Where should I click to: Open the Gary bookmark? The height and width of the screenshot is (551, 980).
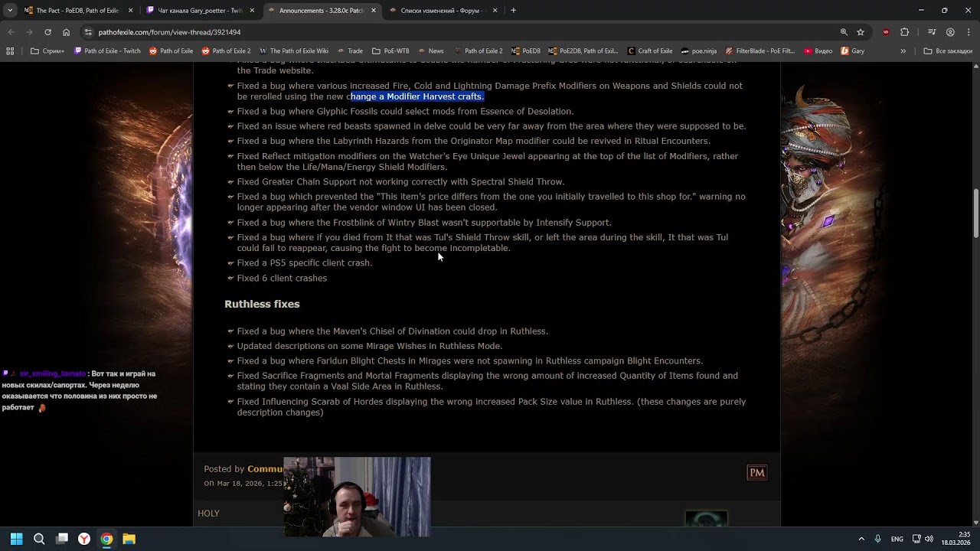[x=853, y=51]
